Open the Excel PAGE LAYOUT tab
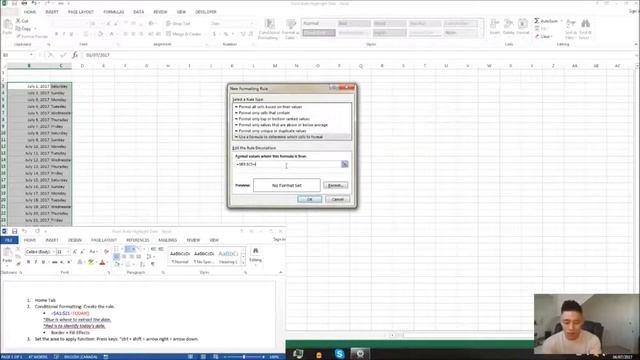Screen dimensions: 640x360 click(x=80, y=12)
